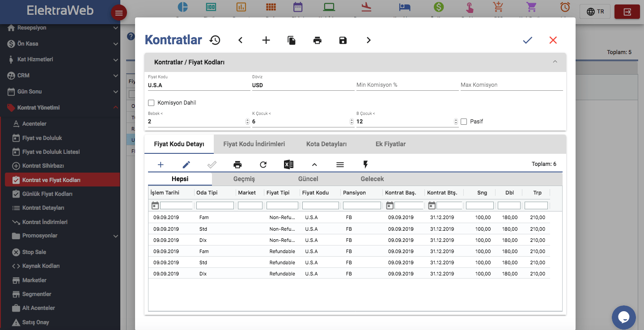Select the Geçmiş filter tab
The image size is (644, 330).
click(244, 179)
